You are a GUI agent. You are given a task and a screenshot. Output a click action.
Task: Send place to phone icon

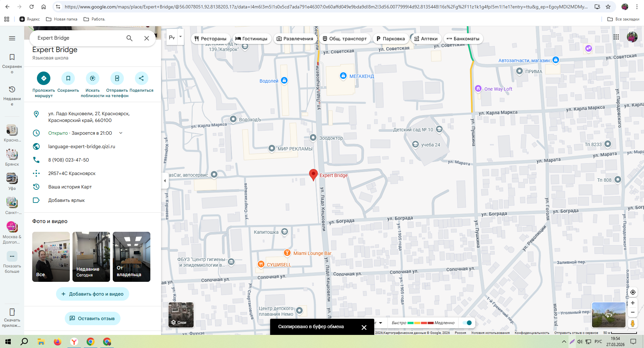tap(117, 78)
